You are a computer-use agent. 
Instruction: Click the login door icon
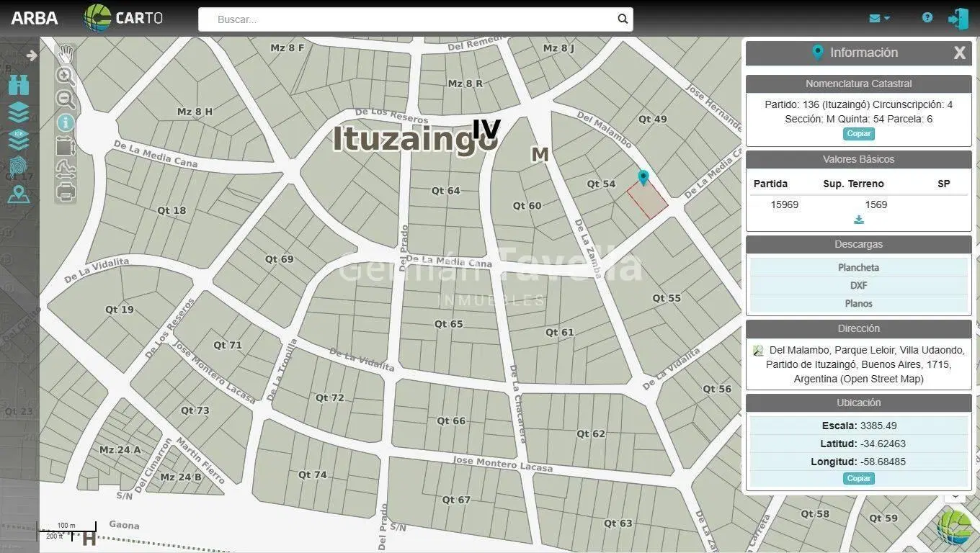[x=958, y=19]
